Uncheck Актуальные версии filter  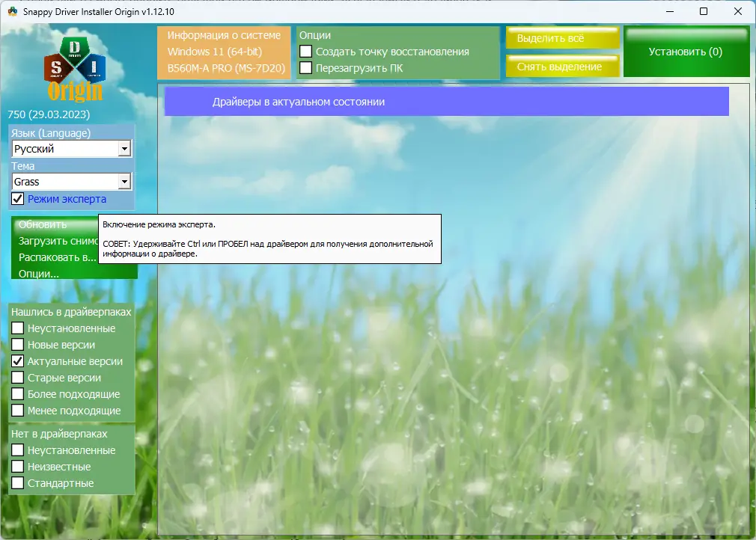[x=16, y=361]
